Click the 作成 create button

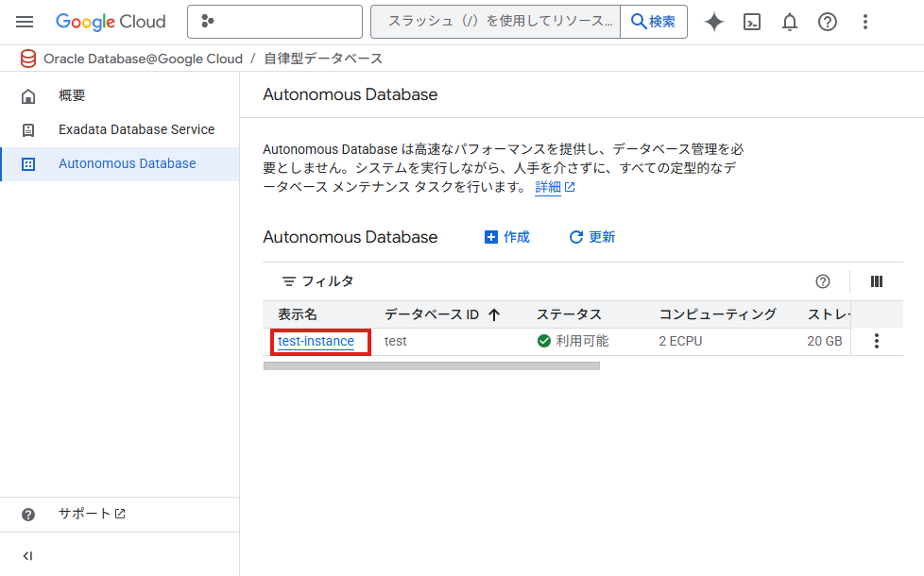[x=507, y=237]
